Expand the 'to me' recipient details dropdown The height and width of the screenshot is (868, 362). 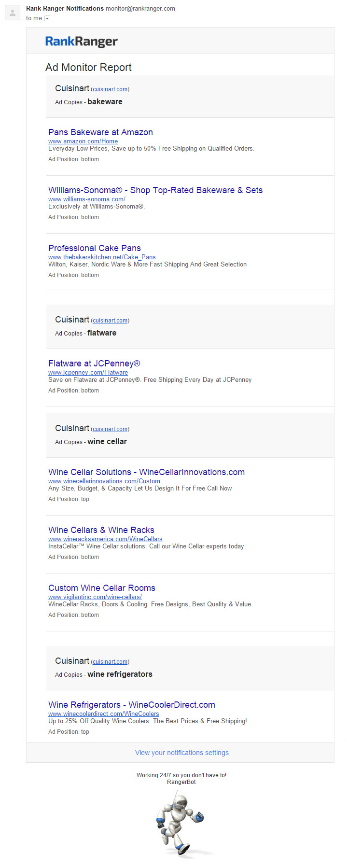pos(47,18)
